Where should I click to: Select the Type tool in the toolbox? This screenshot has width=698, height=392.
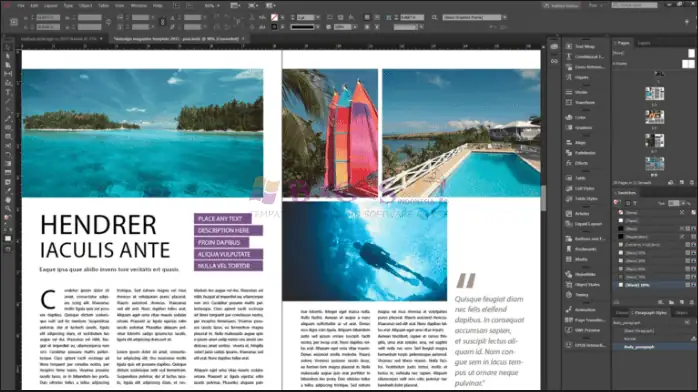point(8,92)
